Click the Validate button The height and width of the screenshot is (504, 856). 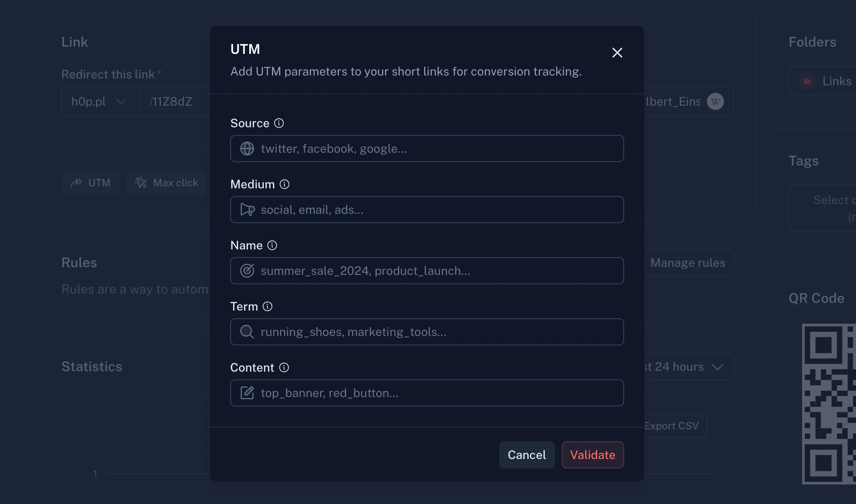tap(593, 454)
